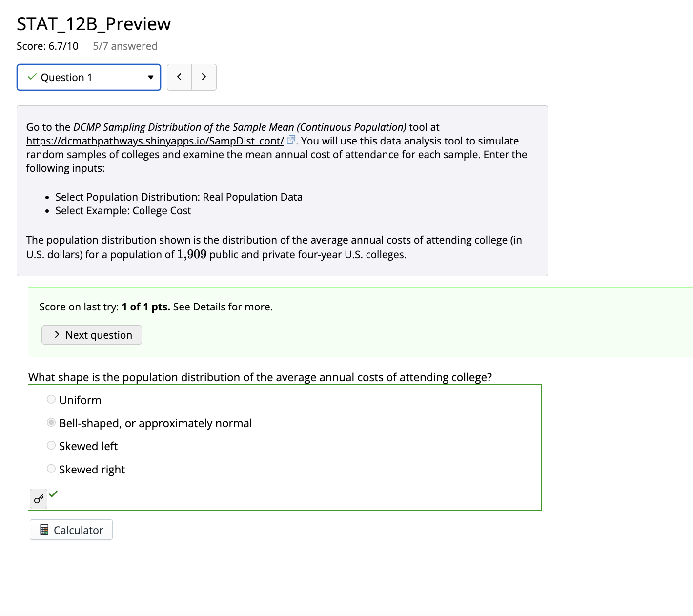The width and height of the screenshot is (693, 616).
Task: Click the dropdown arrow in the question selector
Action: 150,77
